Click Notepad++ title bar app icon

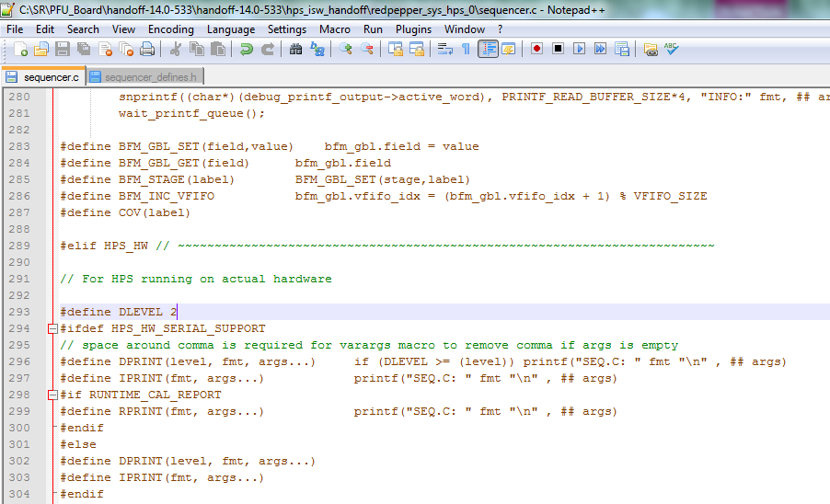7,9
